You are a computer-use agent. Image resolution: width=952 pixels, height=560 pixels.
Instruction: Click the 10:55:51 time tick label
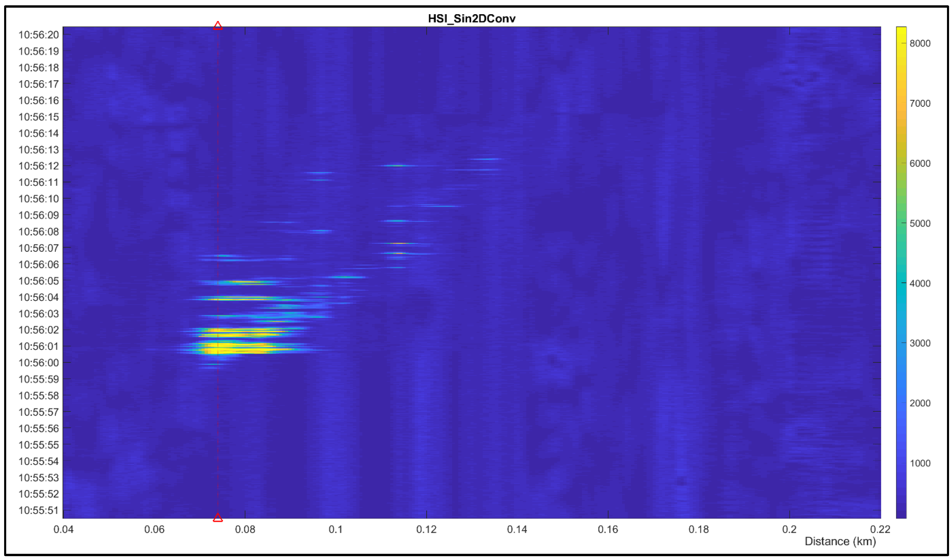[x=39, y=510]
